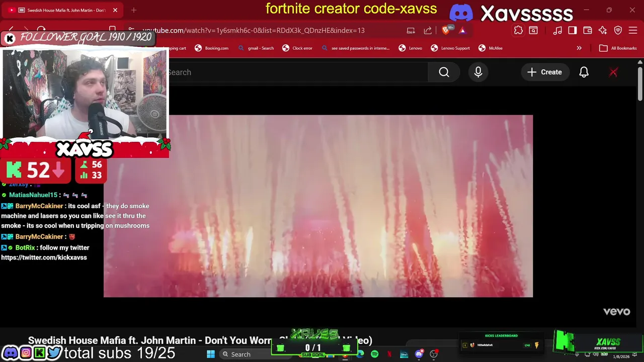Click the page vertical scrollbar

click(640, 83)
